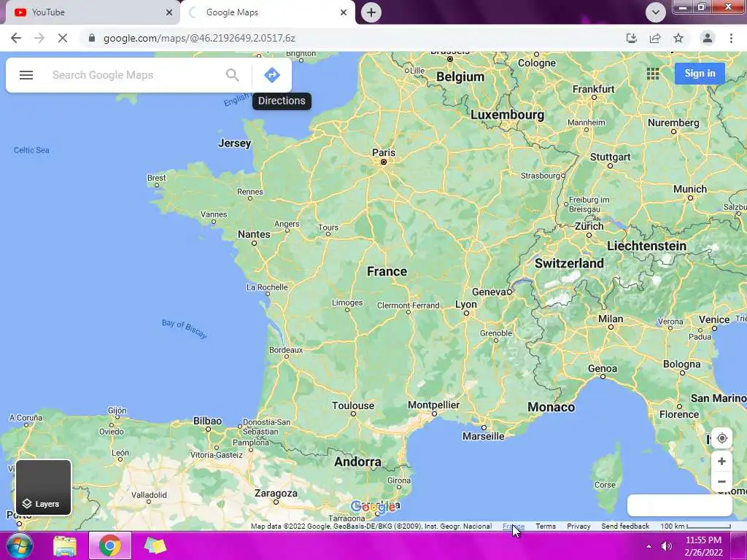Viewport: 747px width, 560px height.
Task: Select the Marseille label on the map
Action: pyautogui.click(x=483, y=436)
